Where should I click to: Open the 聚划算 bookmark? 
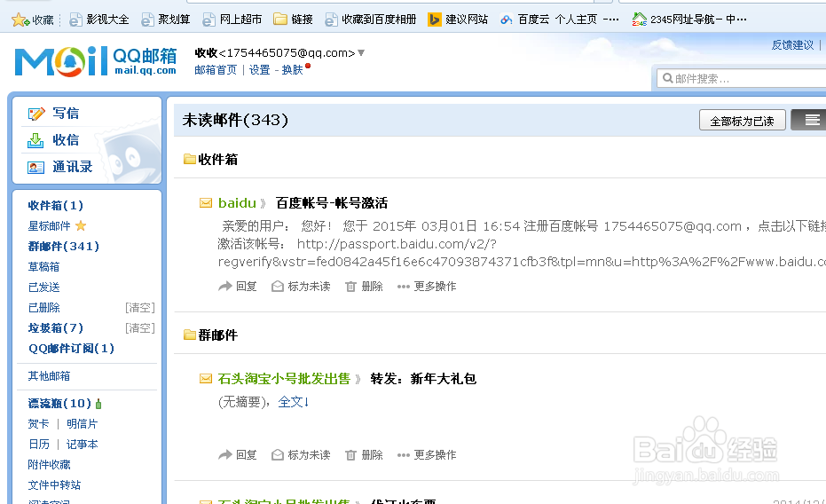pos(165,20)
